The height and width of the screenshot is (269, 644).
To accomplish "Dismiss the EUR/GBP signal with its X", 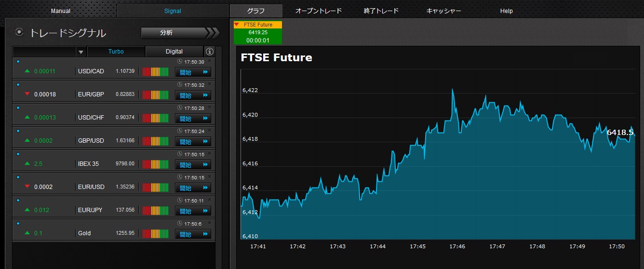I will (x=210, y=83).
